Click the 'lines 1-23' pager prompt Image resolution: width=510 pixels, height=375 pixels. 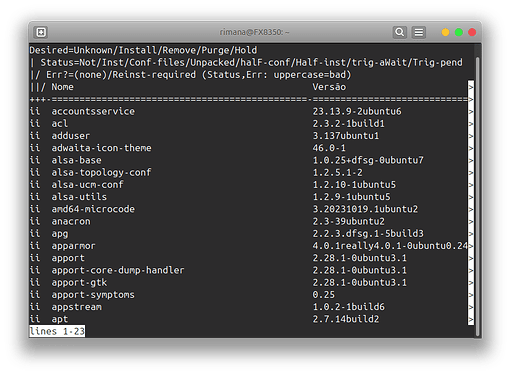(x=57, y=331)
